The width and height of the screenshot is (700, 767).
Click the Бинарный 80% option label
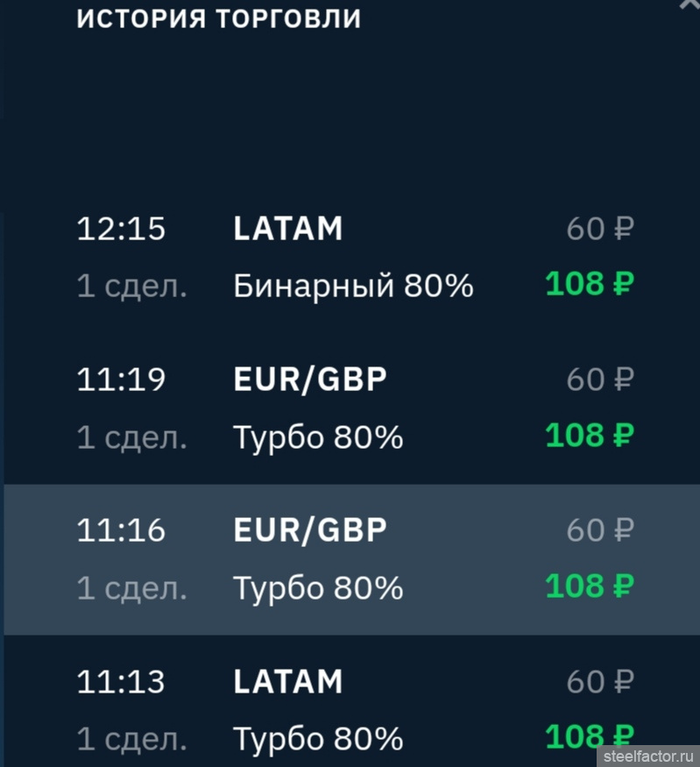353,285
